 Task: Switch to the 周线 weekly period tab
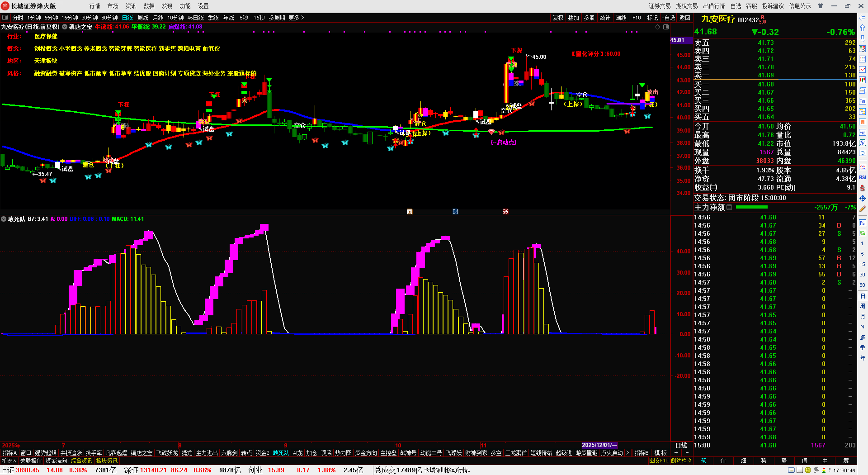(143, 18)
